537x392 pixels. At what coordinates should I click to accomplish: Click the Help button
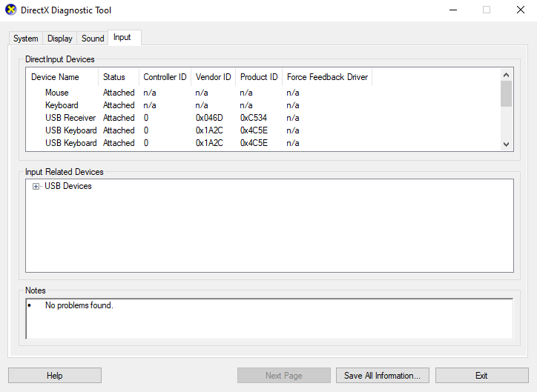pyautogui.click(x=55, y=376)
